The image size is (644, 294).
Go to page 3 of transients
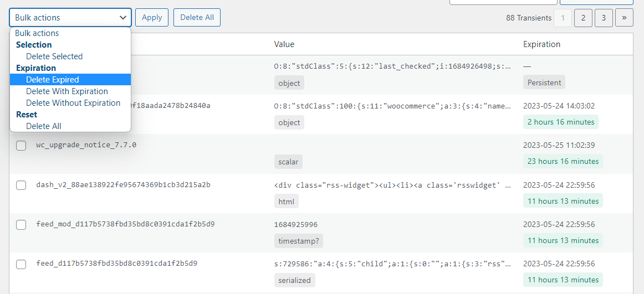604,18
